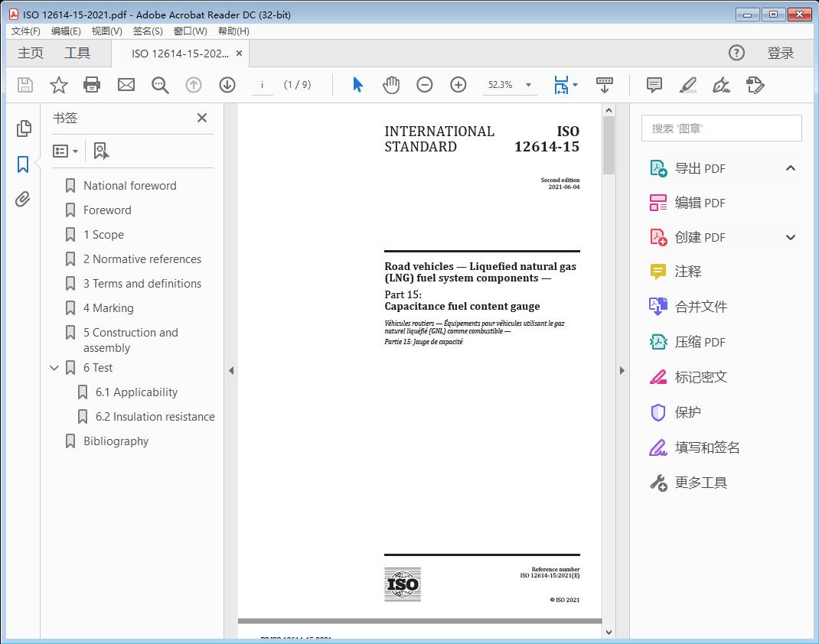Go to next page arrow
This screenshot has height=644, width=819.
click(227, 85)
